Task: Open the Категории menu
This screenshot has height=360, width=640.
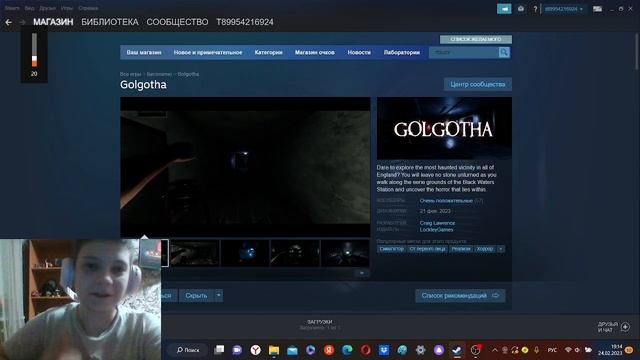Action: 268,52
